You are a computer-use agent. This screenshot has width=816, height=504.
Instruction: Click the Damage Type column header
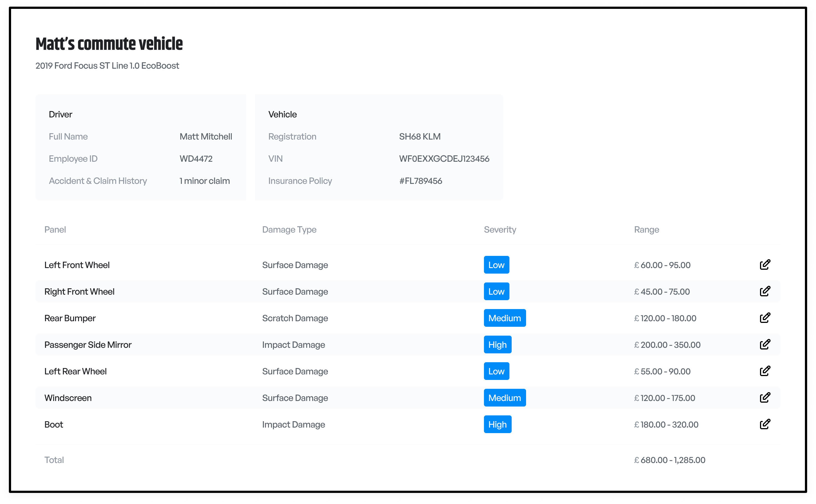click(289, 230)
